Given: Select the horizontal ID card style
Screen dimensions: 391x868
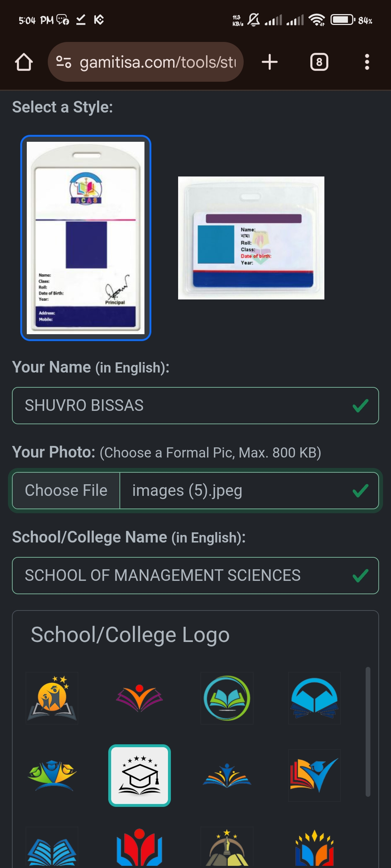Looking at the screenshot, I should pos(251,238).
